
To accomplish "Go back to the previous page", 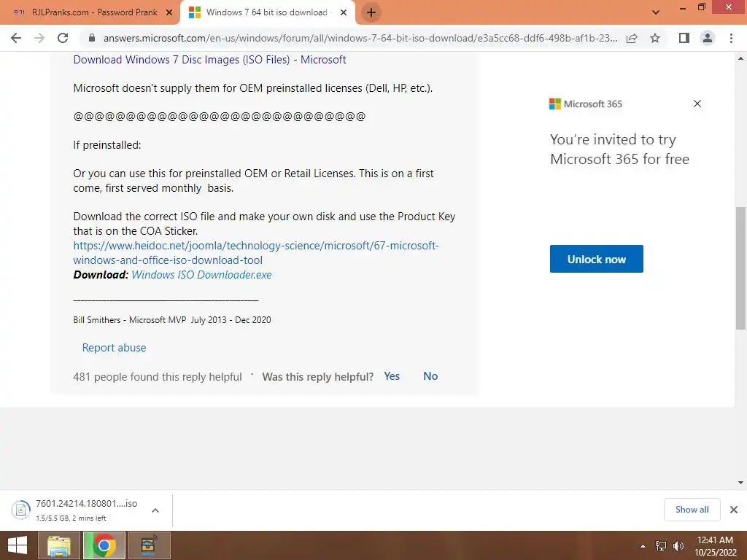I will 16,38.
